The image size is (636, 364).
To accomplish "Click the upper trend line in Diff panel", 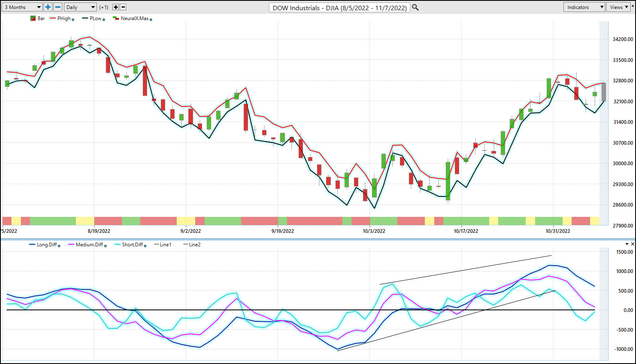I will click(465, 270).
